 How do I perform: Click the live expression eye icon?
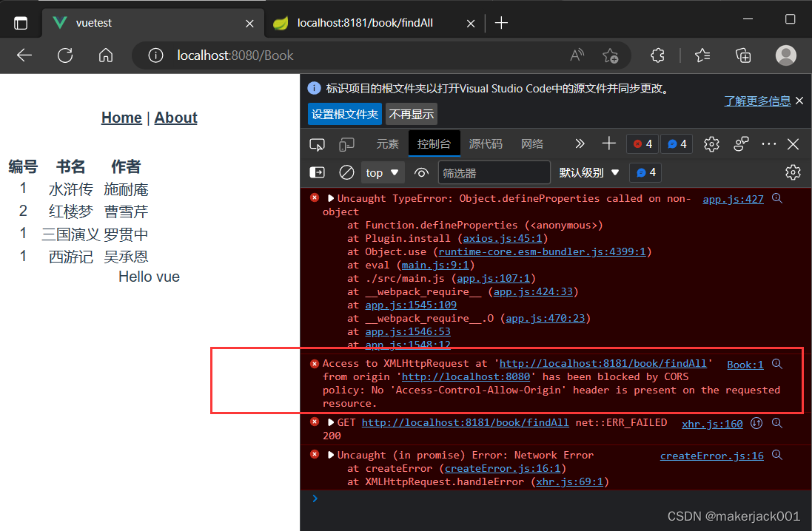(x=422, y=172)
